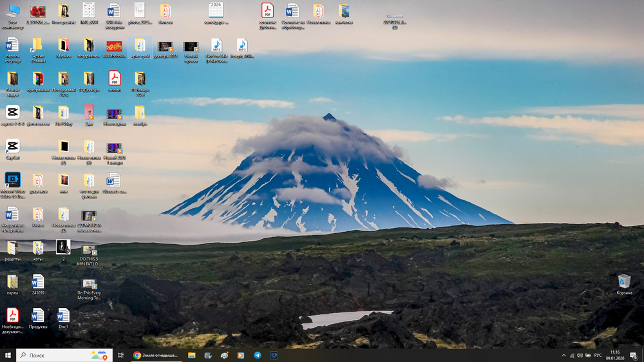This screenshot has height=362, width=644.
Task: Open the taskbar clock and calendar
Action: point(615,355)
